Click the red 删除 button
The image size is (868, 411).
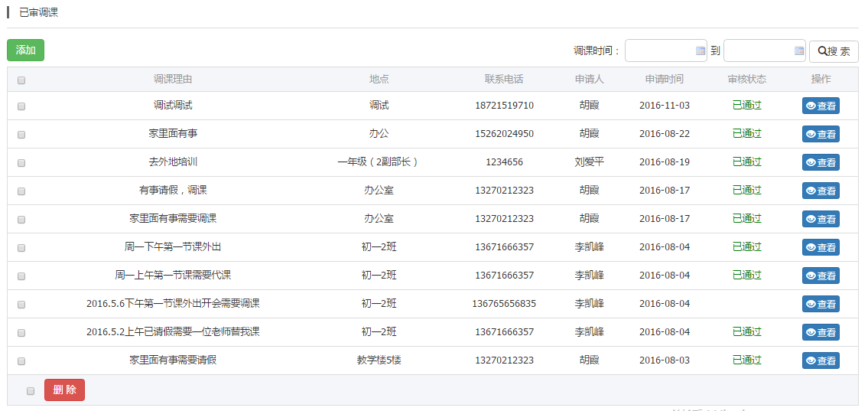coord(64,390)
